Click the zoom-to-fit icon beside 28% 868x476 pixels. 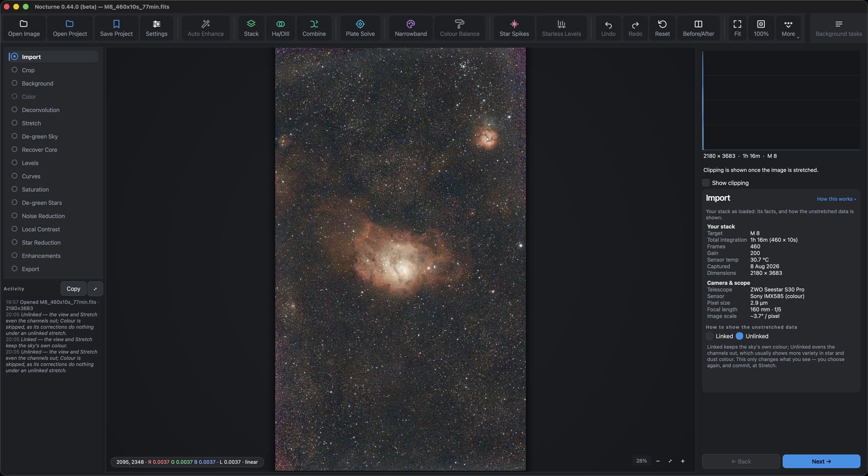click(670, 461)
